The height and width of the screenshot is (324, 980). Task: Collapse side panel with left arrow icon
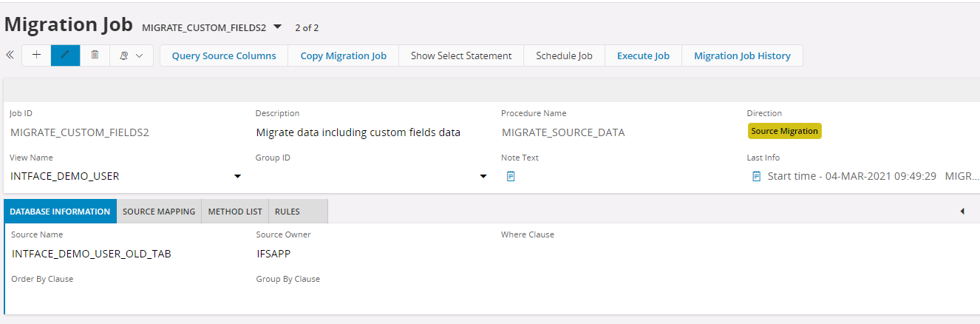coord(962,212)
